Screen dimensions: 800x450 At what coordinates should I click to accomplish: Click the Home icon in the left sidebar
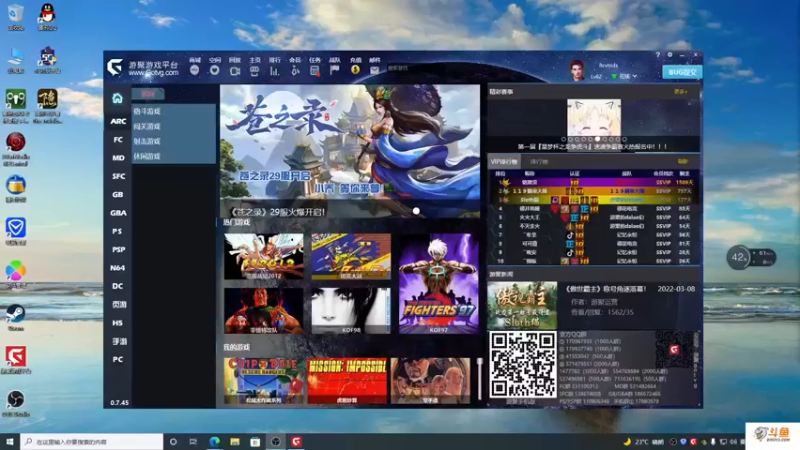117,98
